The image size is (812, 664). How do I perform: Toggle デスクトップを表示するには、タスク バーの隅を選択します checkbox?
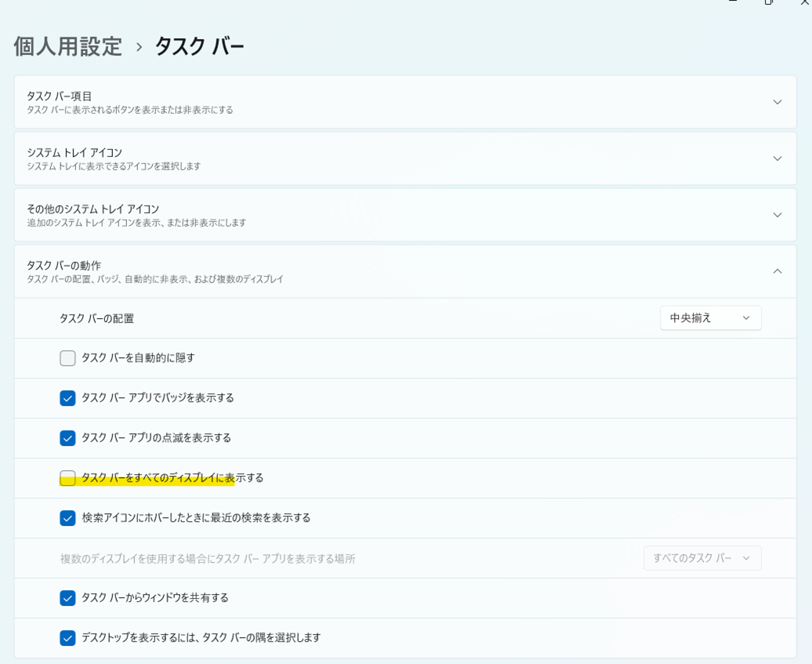pos(68,638)
